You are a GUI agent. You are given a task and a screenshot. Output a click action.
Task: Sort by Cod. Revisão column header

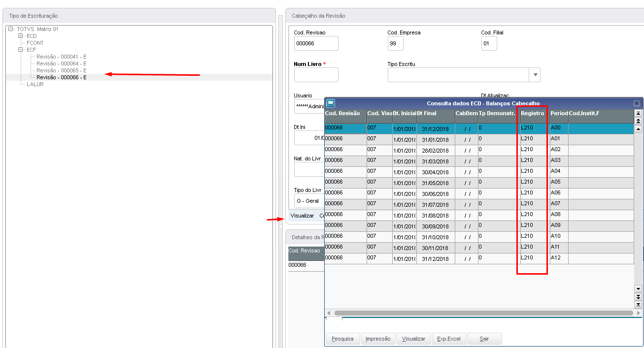click(x=345, y=116)
